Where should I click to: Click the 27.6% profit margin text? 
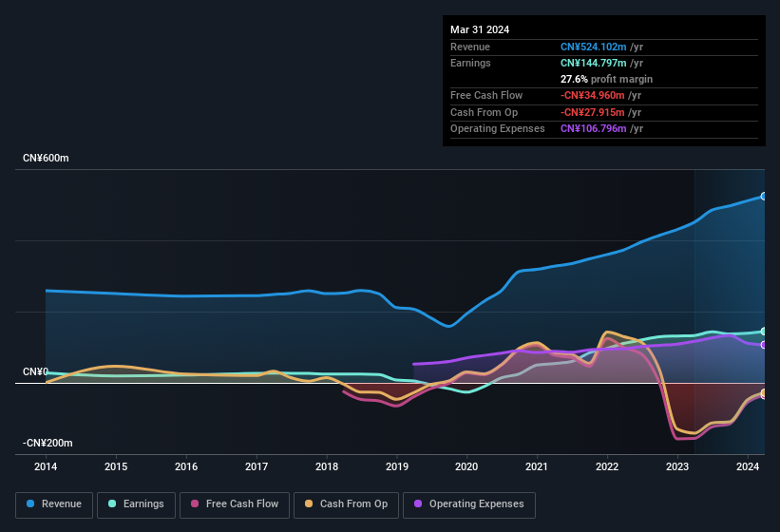point(608,79)
